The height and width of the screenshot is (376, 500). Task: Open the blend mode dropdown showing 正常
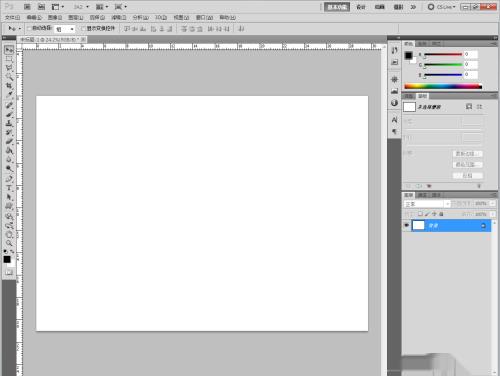pyautogui.click(x=427, y=204)
